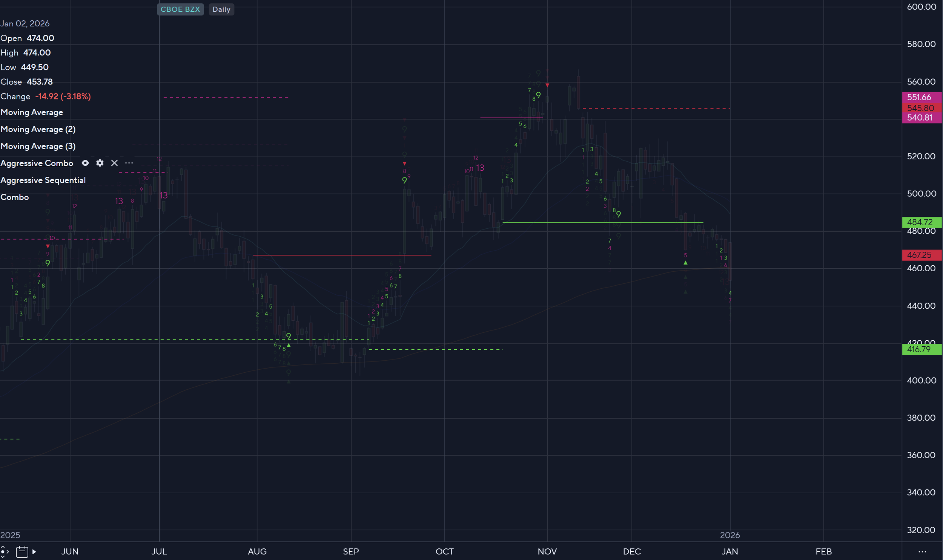Open the Aggressive Combo settings gear

coord(100,163)
